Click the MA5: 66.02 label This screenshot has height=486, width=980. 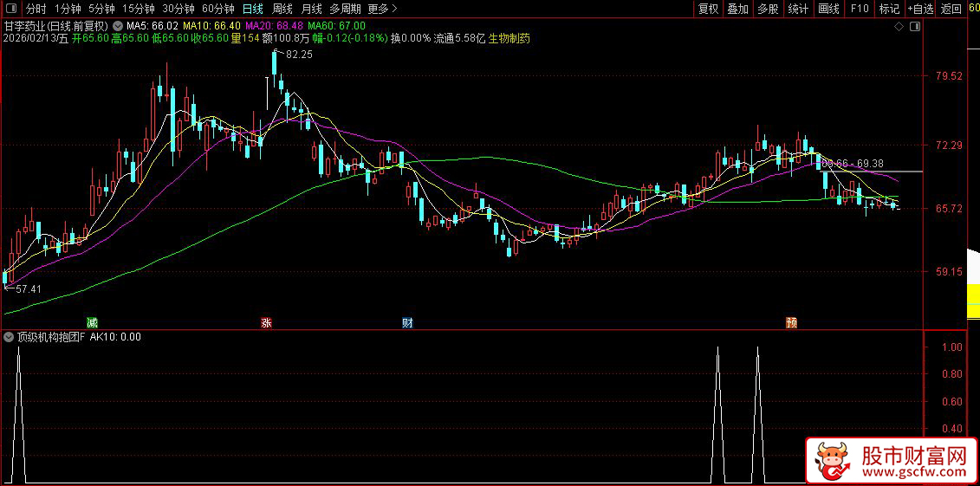tap(153, 26)
